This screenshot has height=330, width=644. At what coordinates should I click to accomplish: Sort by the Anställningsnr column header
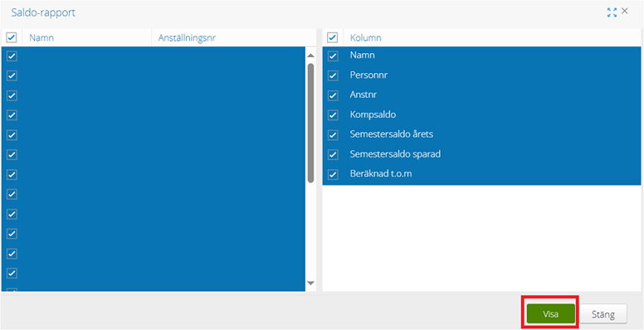[x=187, y=38]
